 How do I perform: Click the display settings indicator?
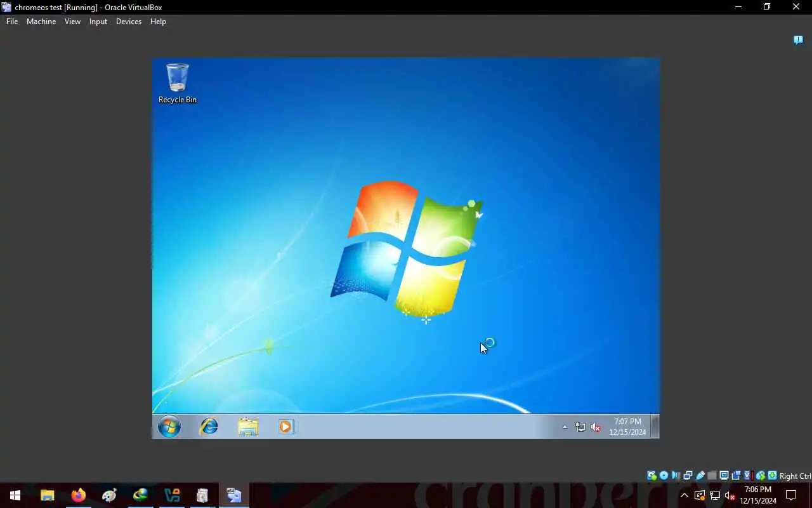click(x=724, y=476)
